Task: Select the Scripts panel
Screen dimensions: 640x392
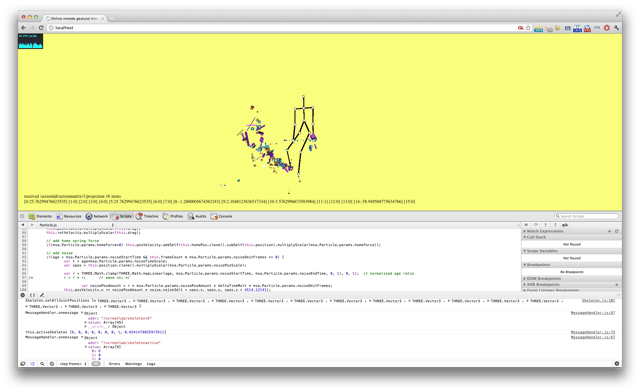Action: [122, 216]
